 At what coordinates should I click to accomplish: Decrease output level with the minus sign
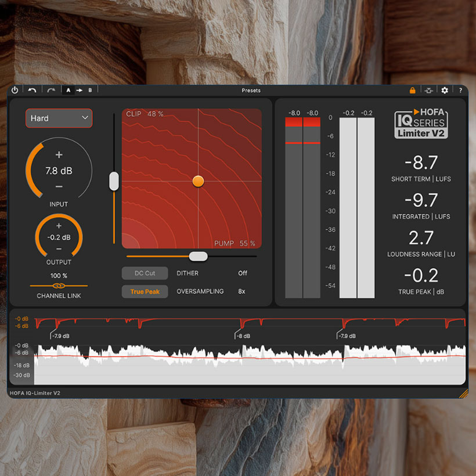pos(59,248)
